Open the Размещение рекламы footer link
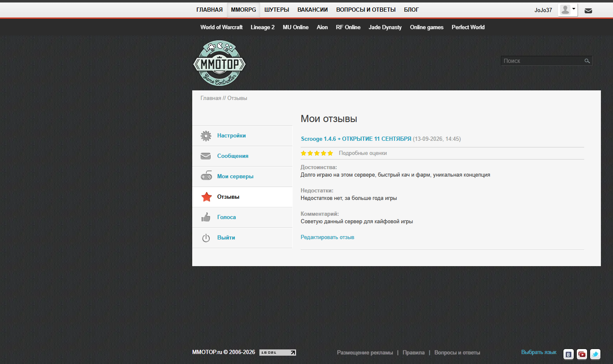613x364 pixels. pyautogui.click(x=365, y=353)
